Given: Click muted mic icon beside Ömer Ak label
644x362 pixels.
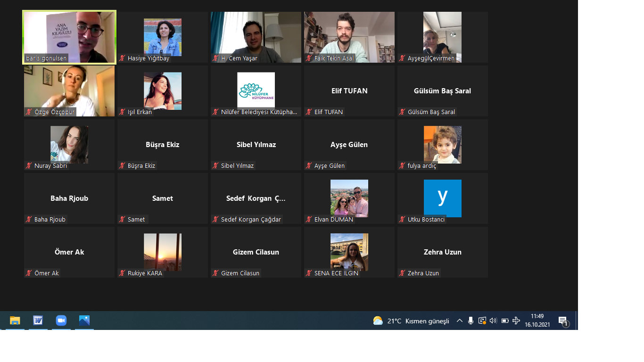Looking at the screenshot, I should click(x=29, y=273).
